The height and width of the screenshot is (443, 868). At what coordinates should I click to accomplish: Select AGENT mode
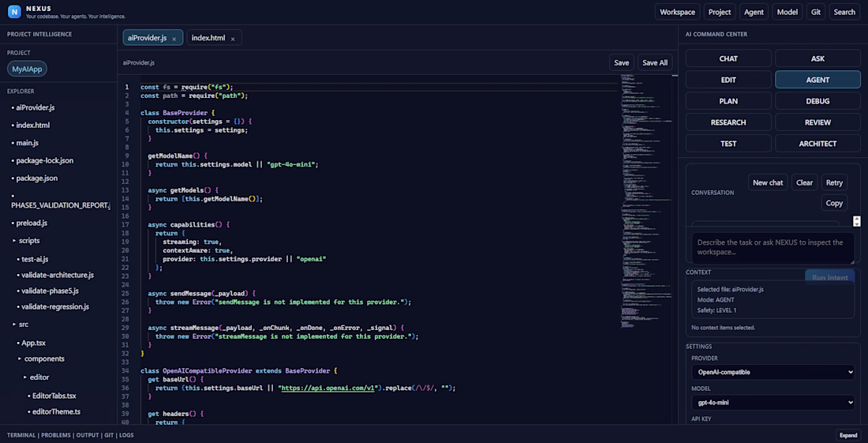pyautogui.click(x=817, y=80)
